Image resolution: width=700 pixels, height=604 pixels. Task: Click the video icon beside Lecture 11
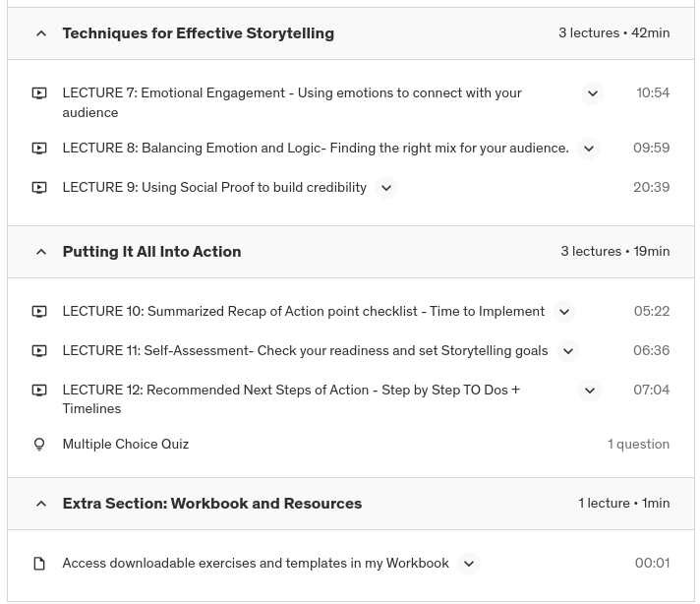tap(39, 351)
